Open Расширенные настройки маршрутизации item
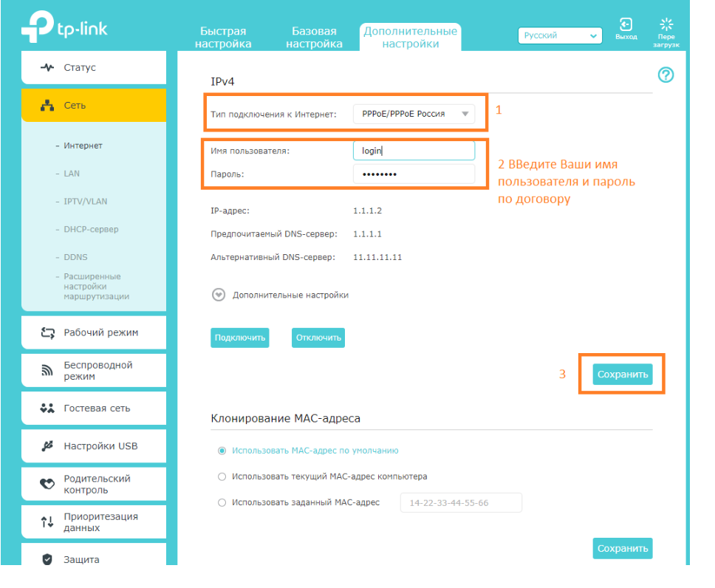This screenshot has height=588, width=715. coord(96,287)
